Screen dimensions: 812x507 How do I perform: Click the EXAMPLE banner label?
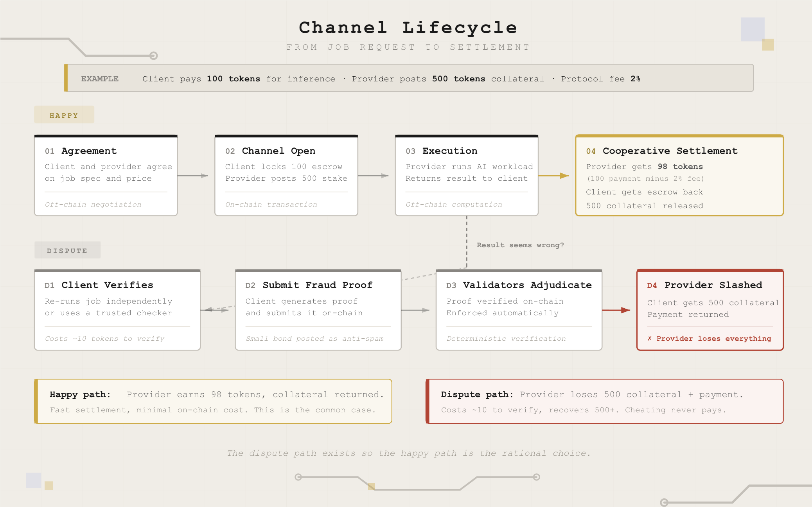point(100,79)
